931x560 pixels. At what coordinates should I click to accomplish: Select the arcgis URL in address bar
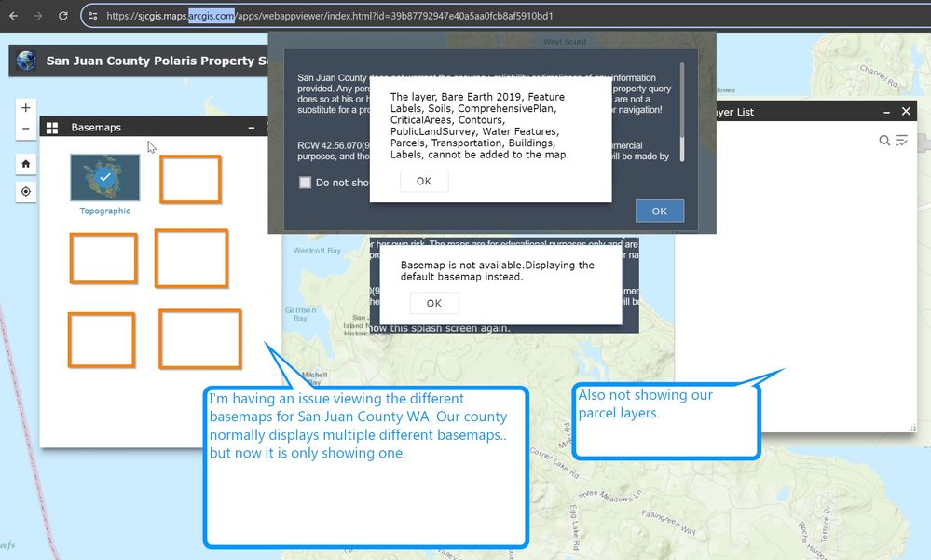[330, 16]
